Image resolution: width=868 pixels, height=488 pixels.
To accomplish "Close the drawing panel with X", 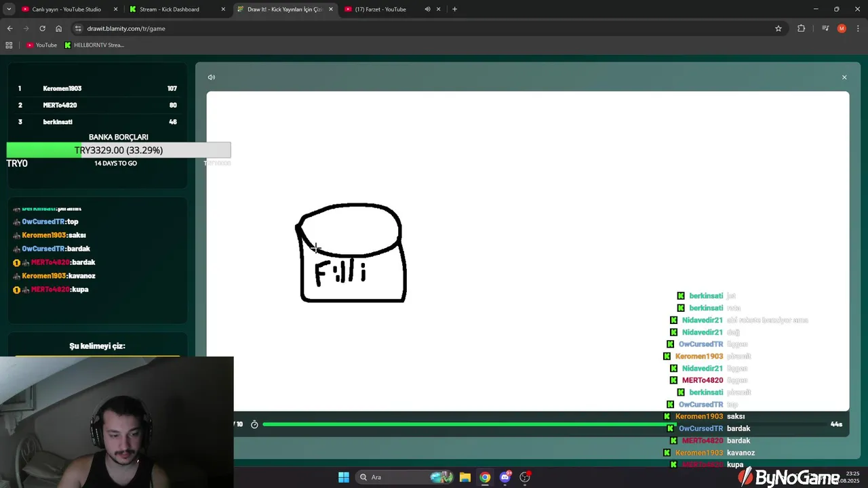I will (844, 77).
